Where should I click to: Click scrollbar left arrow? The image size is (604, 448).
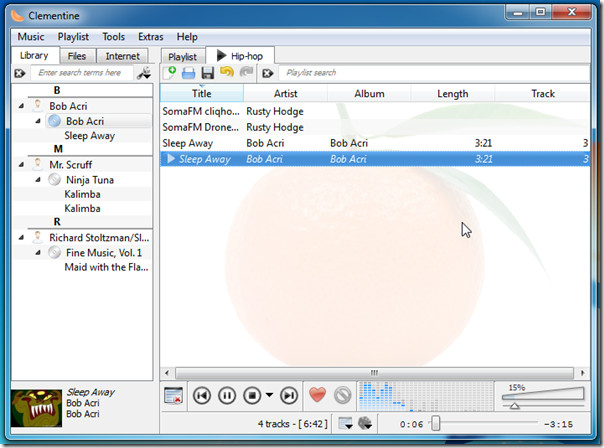click(167, 373)
